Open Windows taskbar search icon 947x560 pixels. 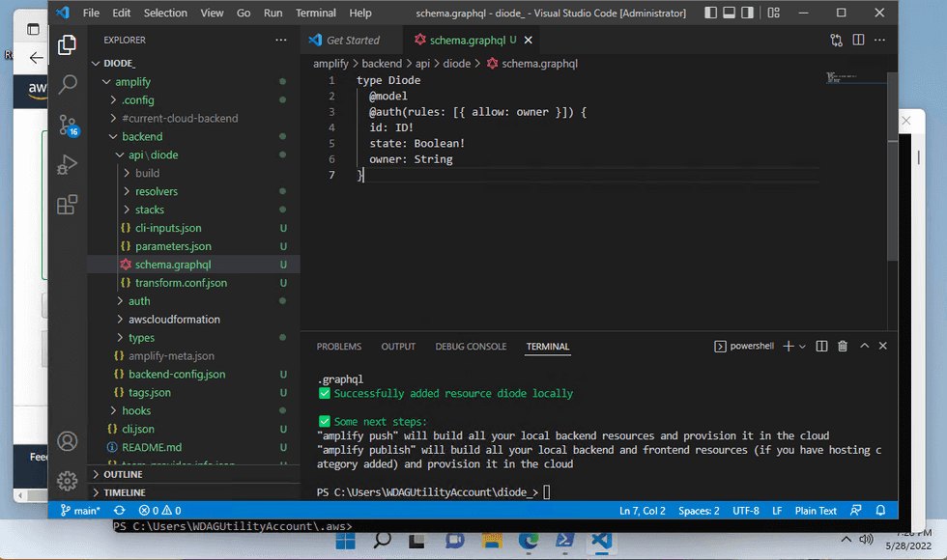click(382, 540)
